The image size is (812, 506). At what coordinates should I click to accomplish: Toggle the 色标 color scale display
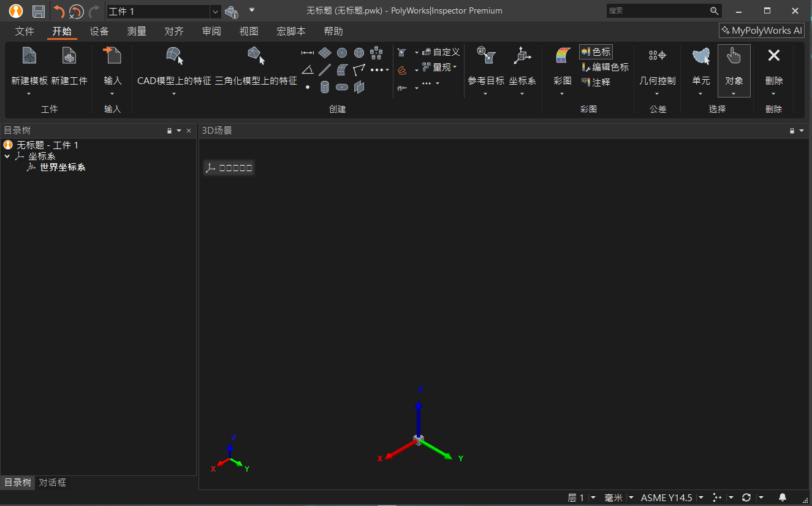click(596, 52)
